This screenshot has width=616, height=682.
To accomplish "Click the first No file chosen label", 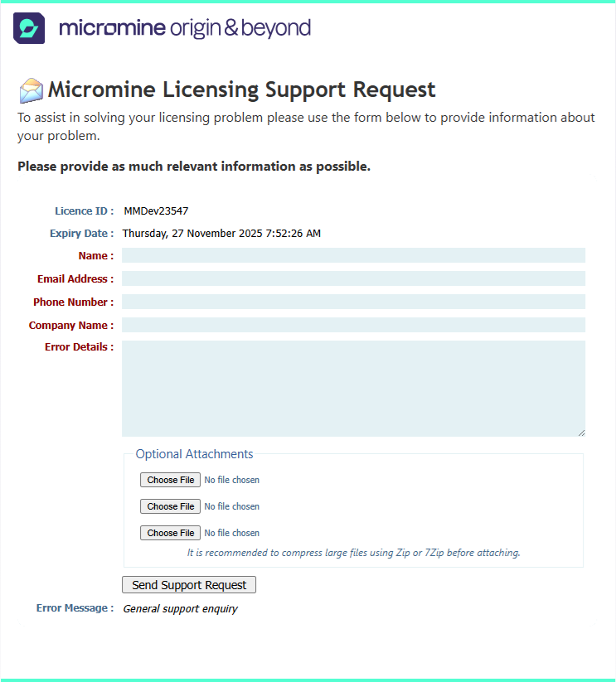I will 232,480.
